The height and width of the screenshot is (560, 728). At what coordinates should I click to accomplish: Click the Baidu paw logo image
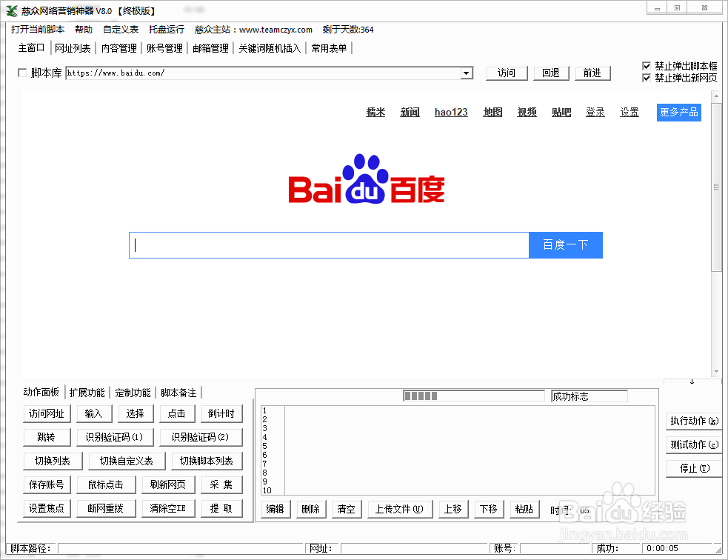(367, 179)
